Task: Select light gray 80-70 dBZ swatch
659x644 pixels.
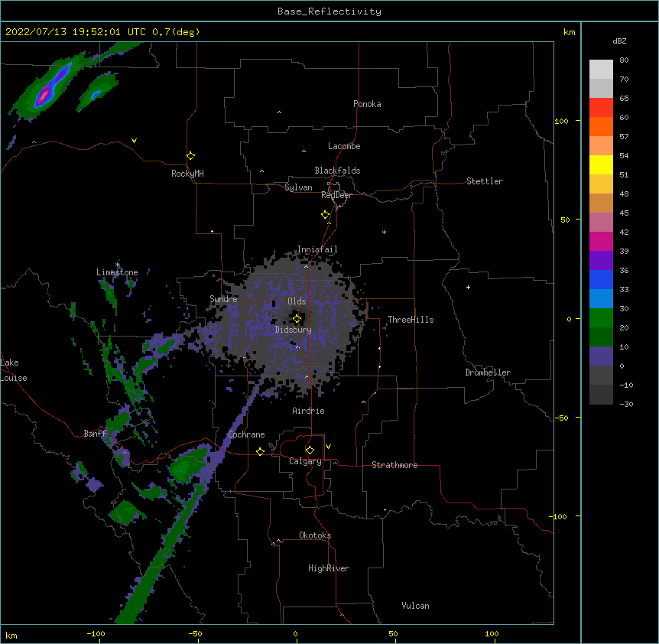Action: pos(601,70)
